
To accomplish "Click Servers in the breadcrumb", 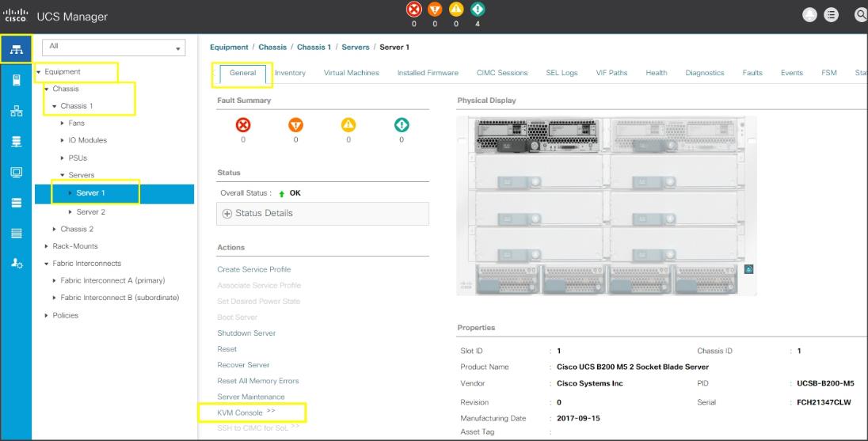I will click(356, 47).
